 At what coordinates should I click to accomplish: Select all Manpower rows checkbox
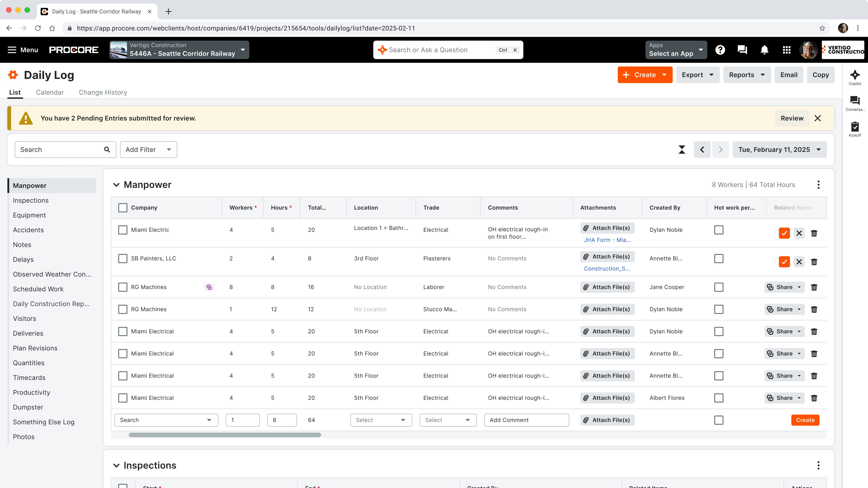click(x=123, y=208)
